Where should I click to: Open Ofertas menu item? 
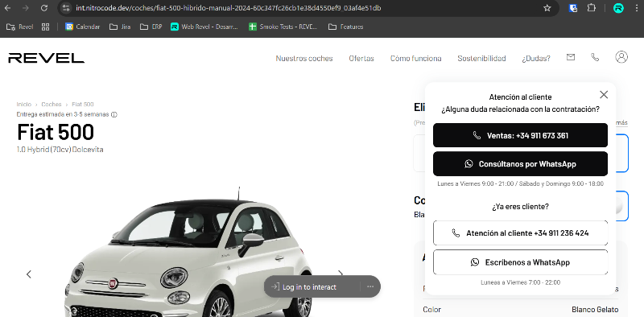tap(361, 58)
